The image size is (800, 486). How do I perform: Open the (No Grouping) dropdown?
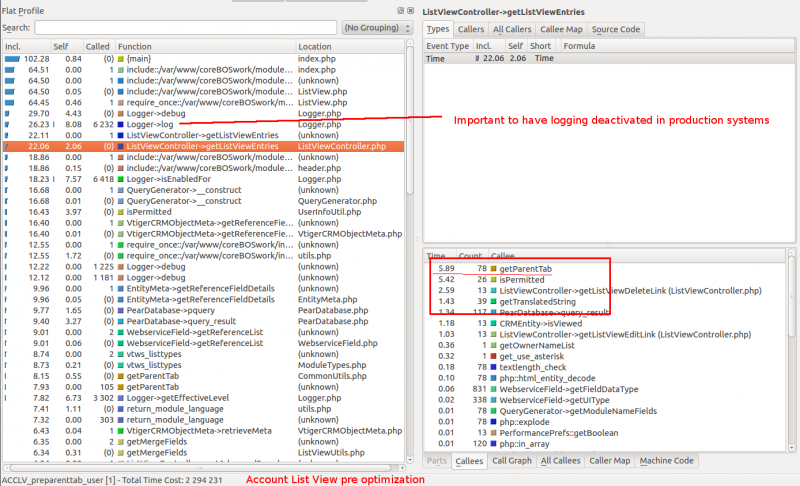375,28
